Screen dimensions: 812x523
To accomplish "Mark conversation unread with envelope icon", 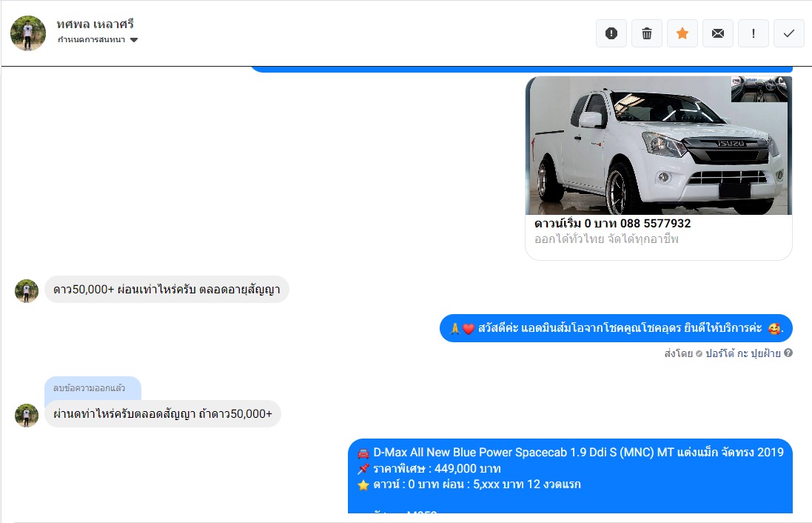I will 718,33.
